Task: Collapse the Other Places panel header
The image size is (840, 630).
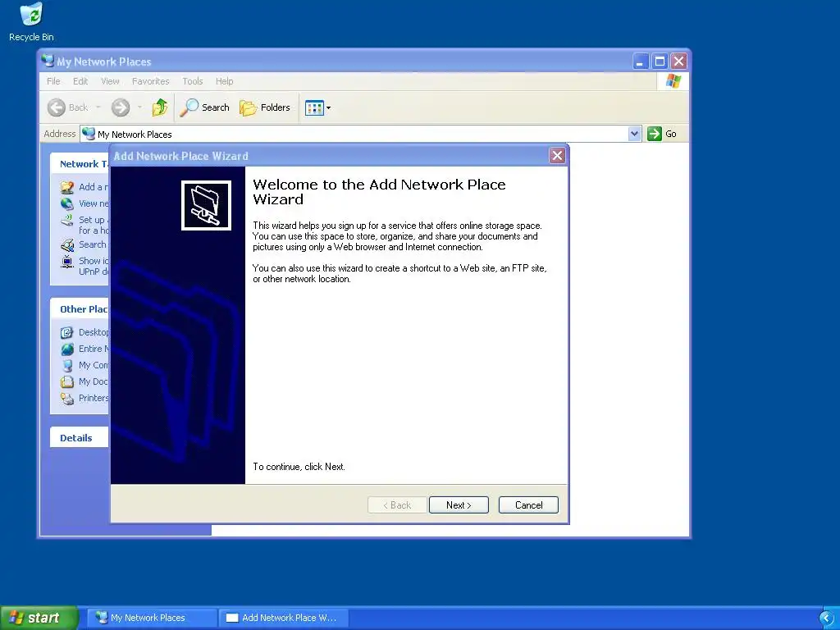Action: 80,309
